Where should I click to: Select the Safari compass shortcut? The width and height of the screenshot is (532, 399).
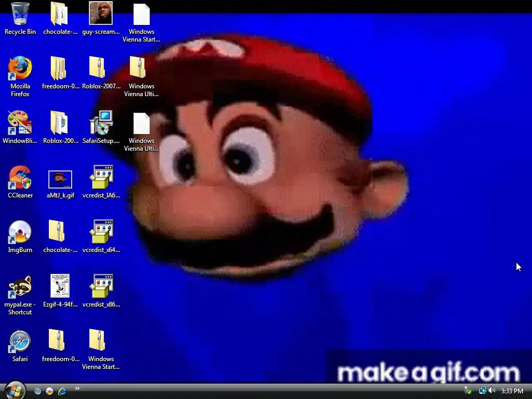20,341
